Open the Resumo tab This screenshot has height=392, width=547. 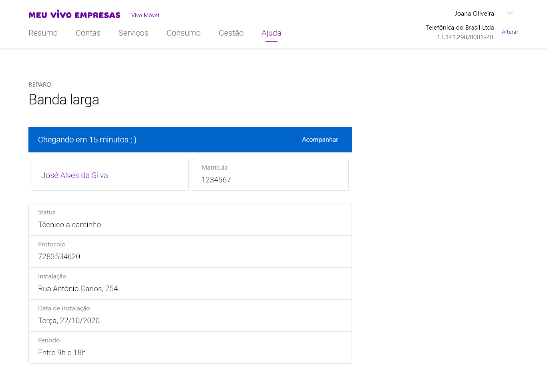point(43,33)
